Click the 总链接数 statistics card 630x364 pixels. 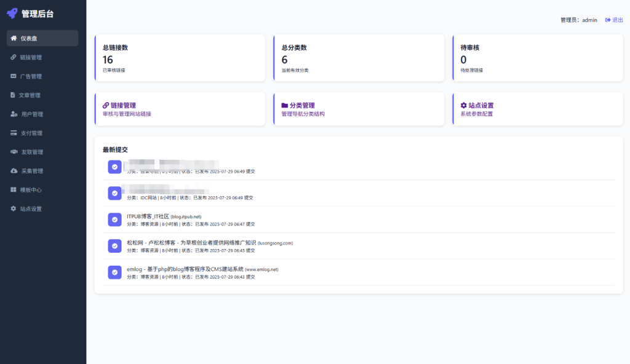(180, 58)
